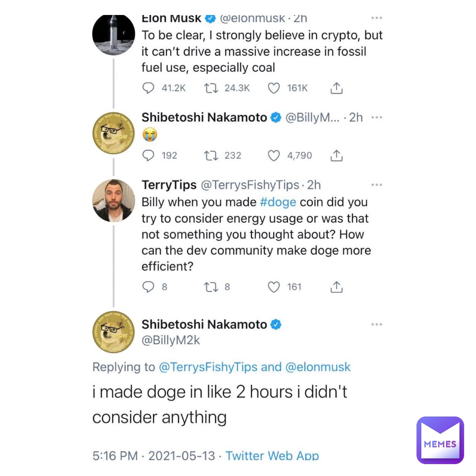Click the #doge hashtag link
This screenshot has width=476, height=476.
[278, 202]
